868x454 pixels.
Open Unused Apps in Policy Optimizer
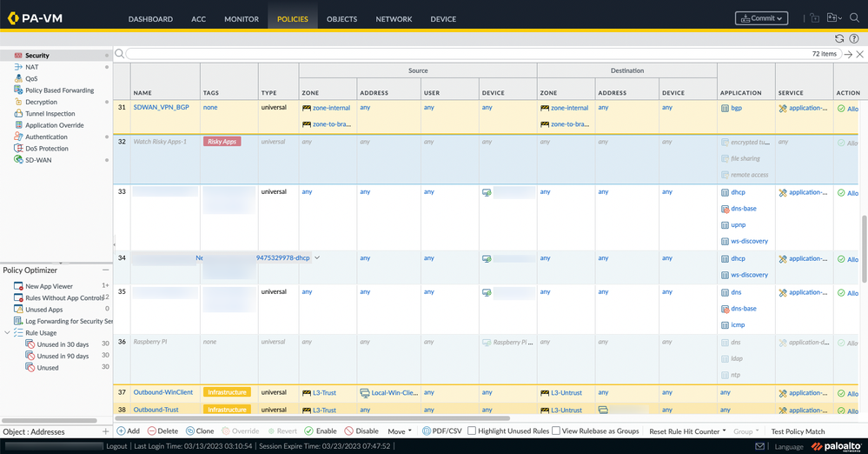[43, 309]
